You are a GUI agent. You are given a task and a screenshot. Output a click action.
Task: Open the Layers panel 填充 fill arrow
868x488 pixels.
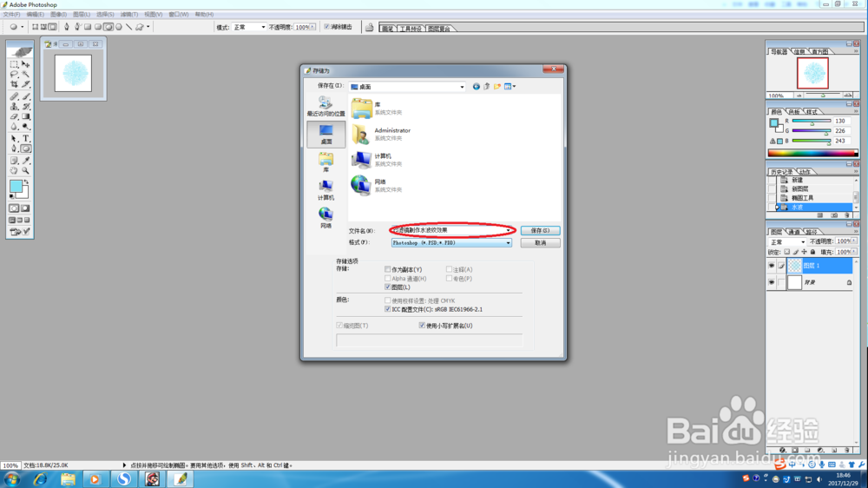[854, 252]
